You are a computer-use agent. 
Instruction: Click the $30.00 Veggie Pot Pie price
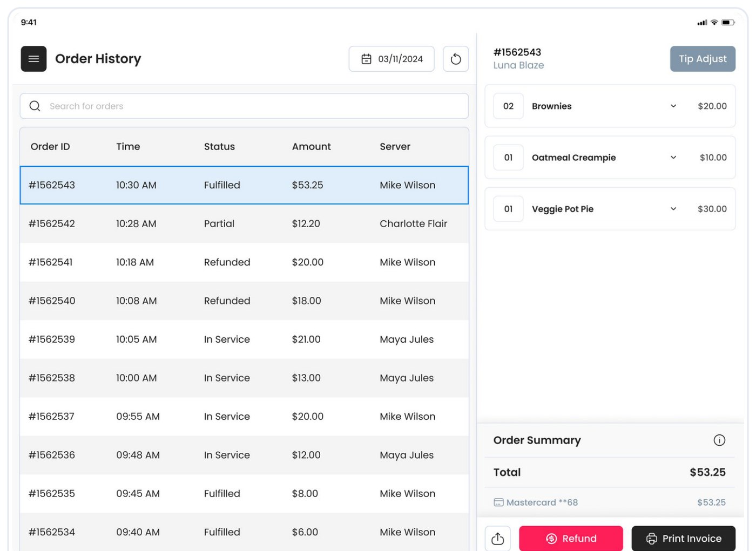712,209
